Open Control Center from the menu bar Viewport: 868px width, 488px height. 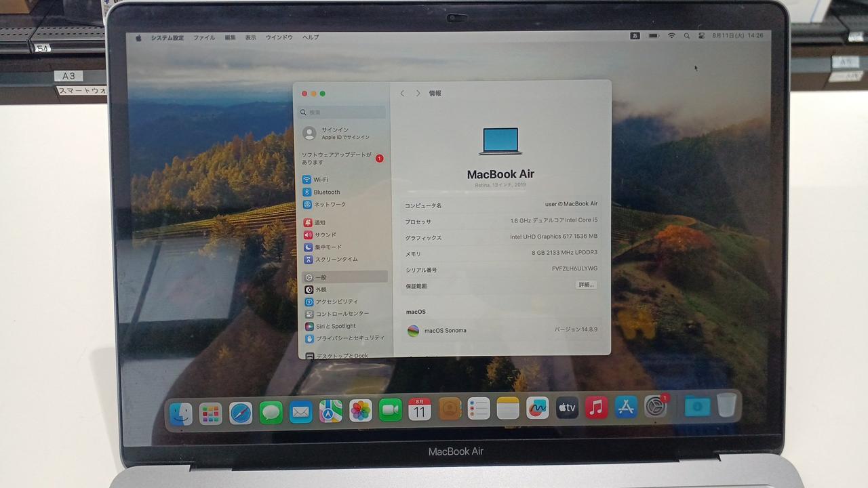701,36
